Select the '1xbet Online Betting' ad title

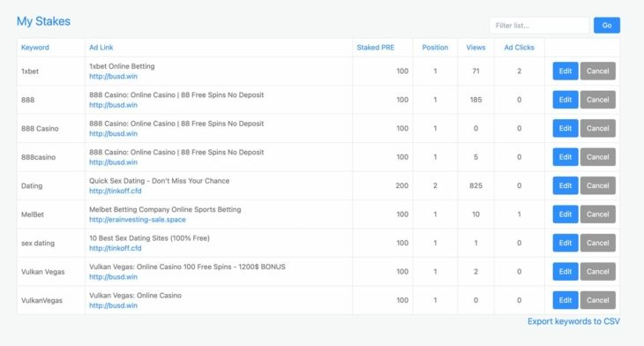pos(122,66)
